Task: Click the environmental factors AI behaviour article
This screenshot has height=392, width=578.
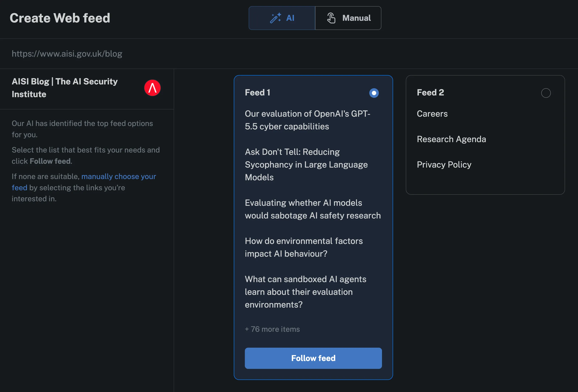Action: [x=304, y=247]
